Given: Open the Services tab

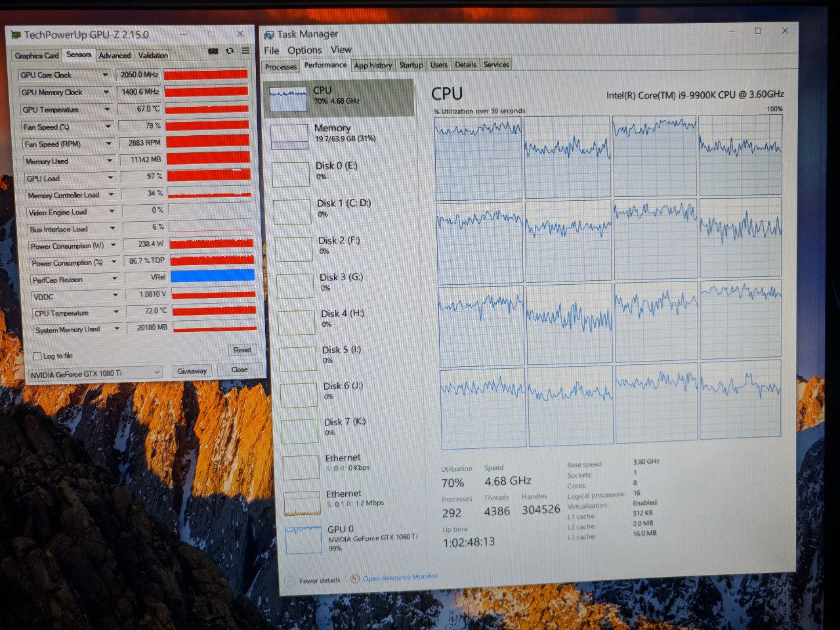Looking at the screenshot, I should (496, 64).
